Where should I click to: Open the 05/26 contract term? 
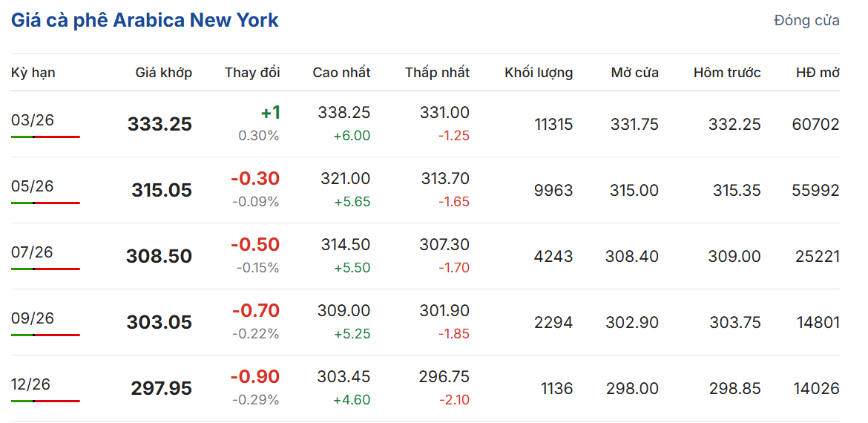[x=33, y=186]
